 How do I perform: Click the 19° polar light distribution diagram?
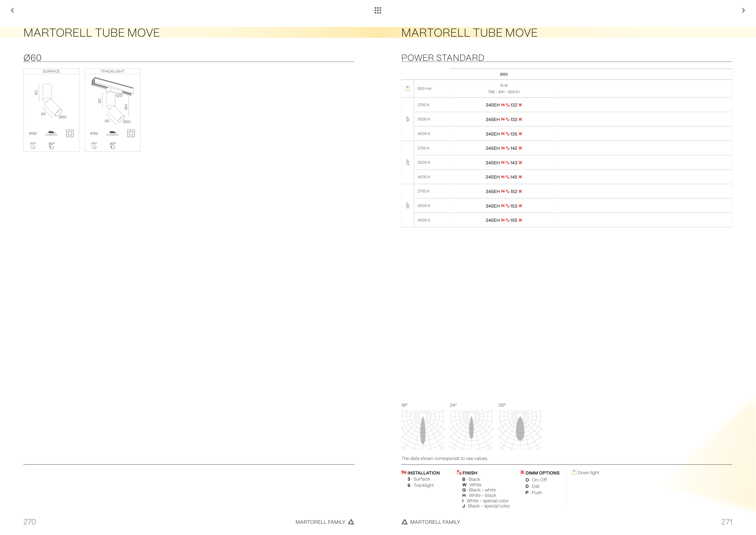(423, 430)
